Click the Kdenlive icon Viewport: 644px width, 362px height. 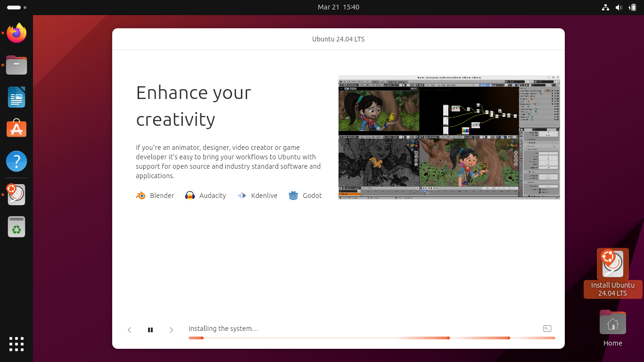point(242,196)
